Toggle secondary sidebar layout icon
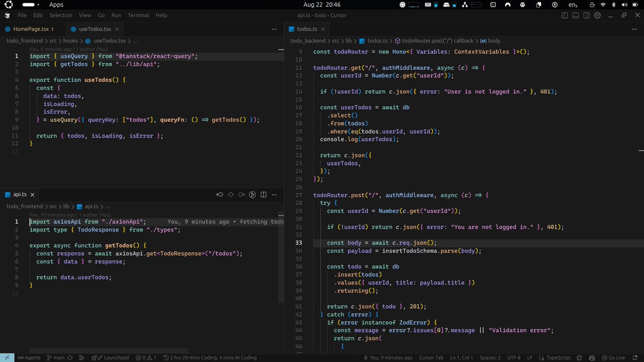644x362 pixels. (587, 16)
